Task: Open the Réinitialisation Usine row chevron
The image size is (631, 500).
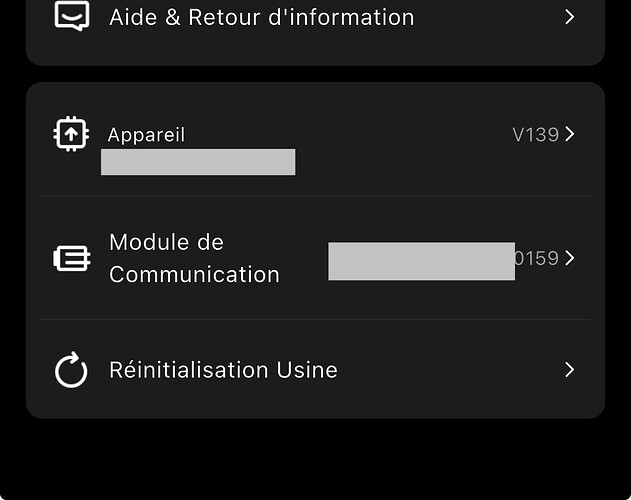Action: pyautogui.click(x=569, y=370)
